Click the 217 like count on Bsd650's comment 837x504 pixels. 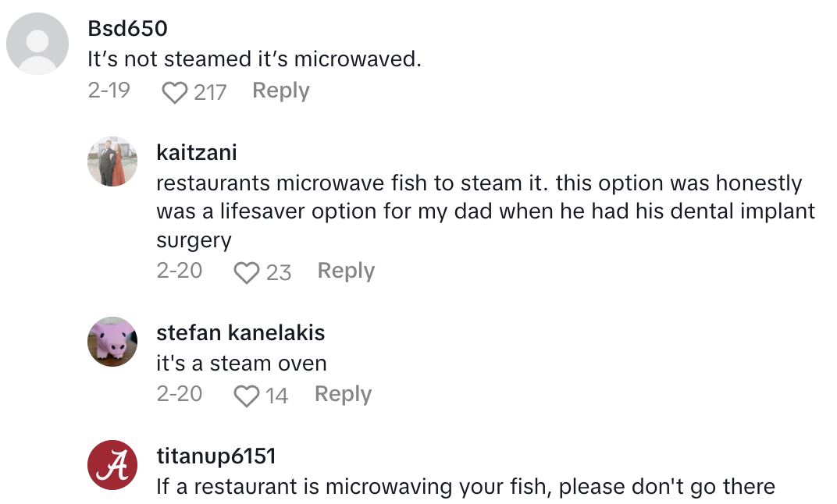click(x=210, y=93)
